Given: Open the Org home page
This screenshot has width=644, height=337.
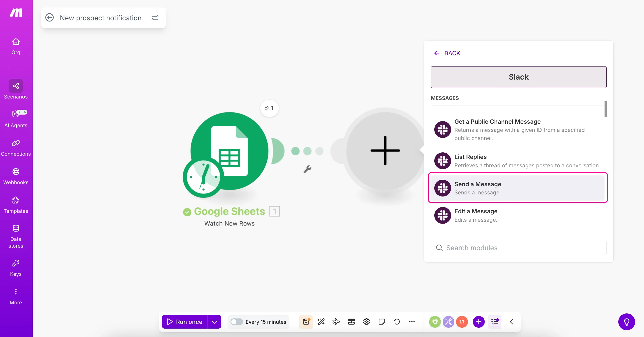Looking at the screenshot, I should point(16,46).
